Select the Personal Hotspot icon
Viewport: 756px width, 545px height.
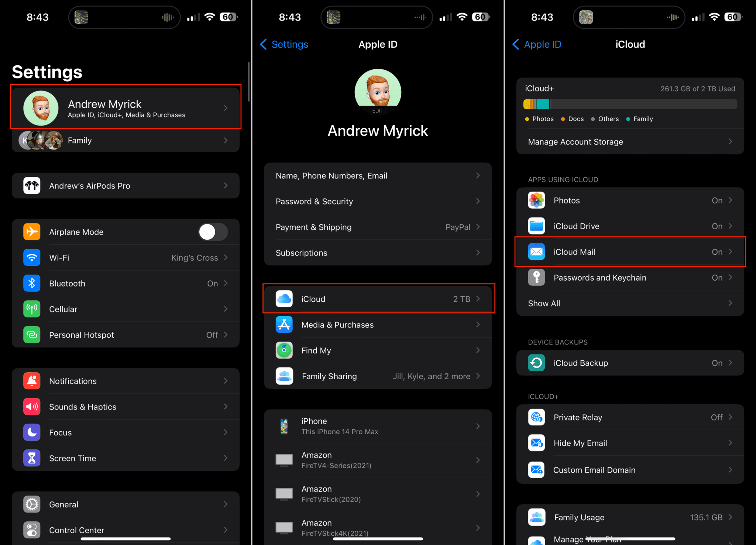pos(32,335)
